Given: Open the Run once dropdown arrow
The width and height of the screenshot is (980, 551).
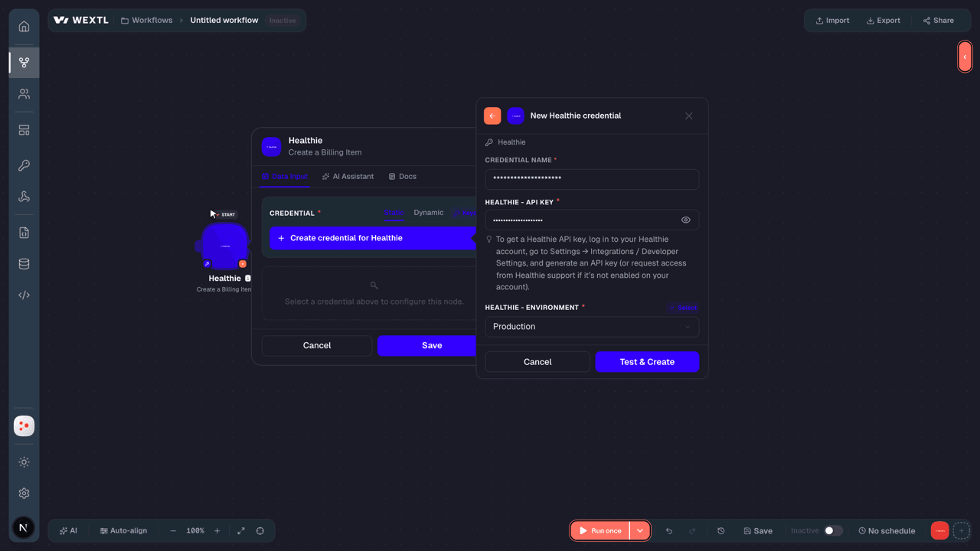Looking at the screenshot, I should 640,531.
